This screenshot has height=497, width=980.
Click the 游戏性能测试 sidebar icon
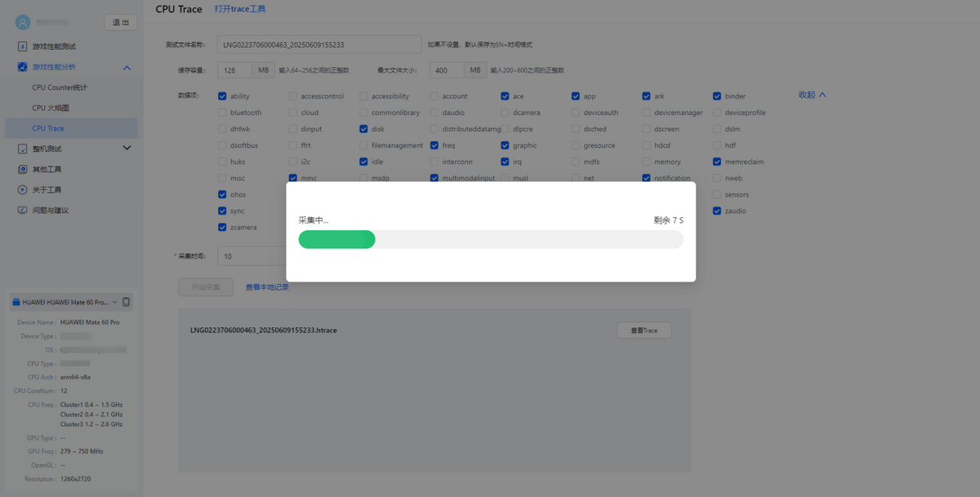[23, 47]
